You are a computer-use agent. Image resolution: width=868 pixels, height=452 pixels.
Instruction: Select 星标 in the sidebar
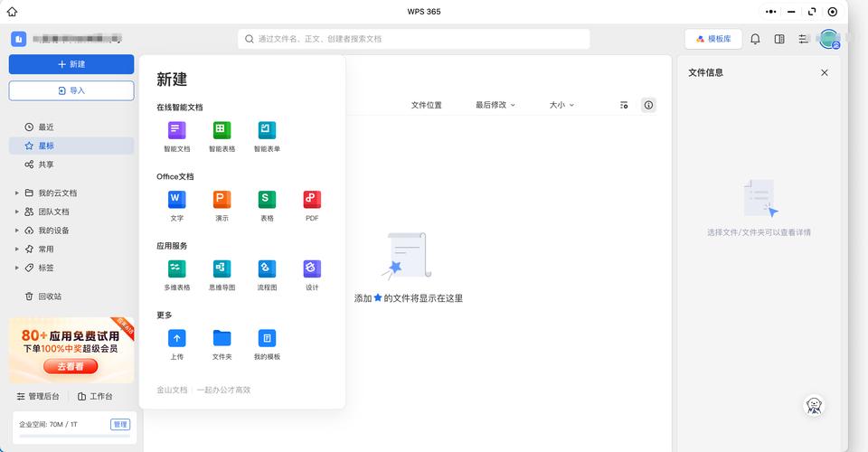pyautogui.click(x=71, y=146)
